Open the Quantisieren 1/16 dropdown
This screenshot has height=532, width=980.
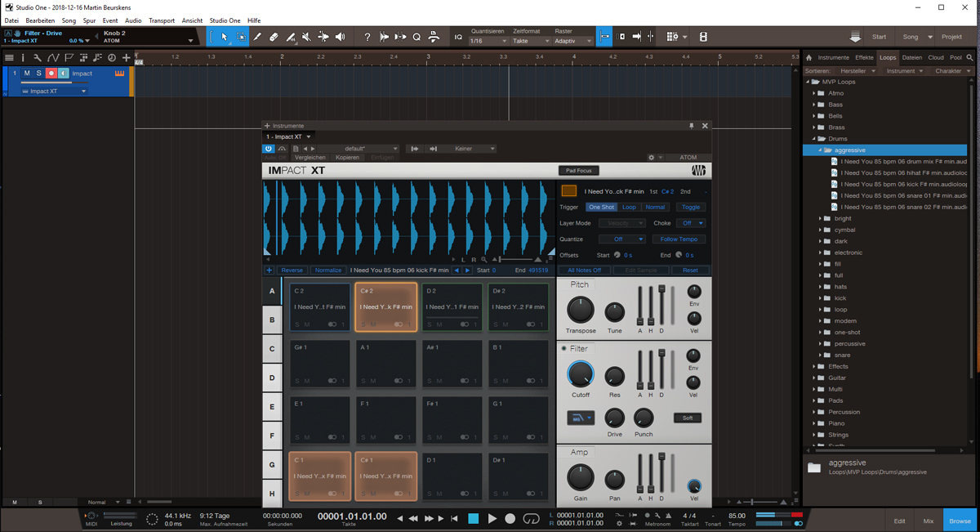488,41
